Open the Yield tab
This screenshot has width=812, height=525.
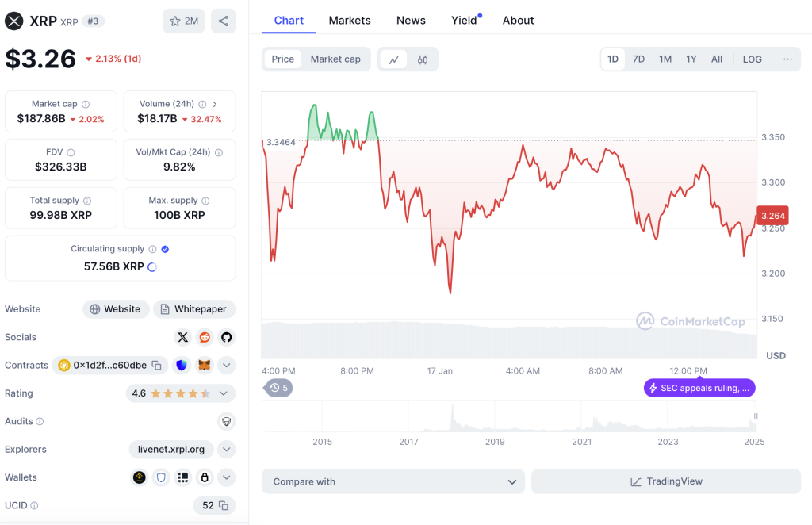point(464,20)
